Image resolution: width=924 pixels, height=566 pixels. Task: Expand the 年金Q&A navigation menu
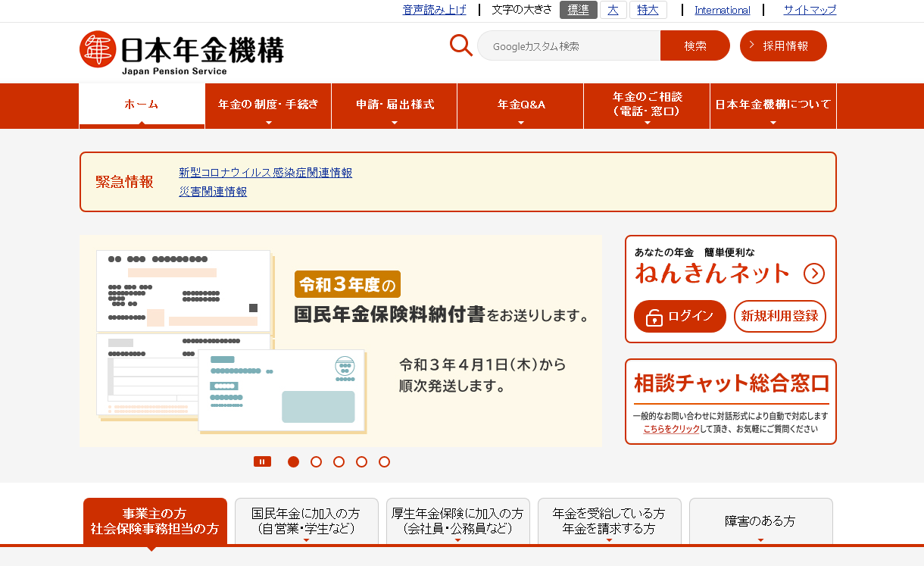pyautogui.click(x=521, y=106)
